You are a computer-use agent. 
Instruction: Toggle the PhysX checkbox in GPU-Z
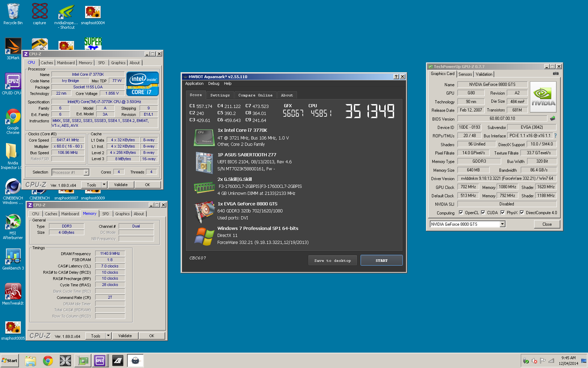(503, 212)
